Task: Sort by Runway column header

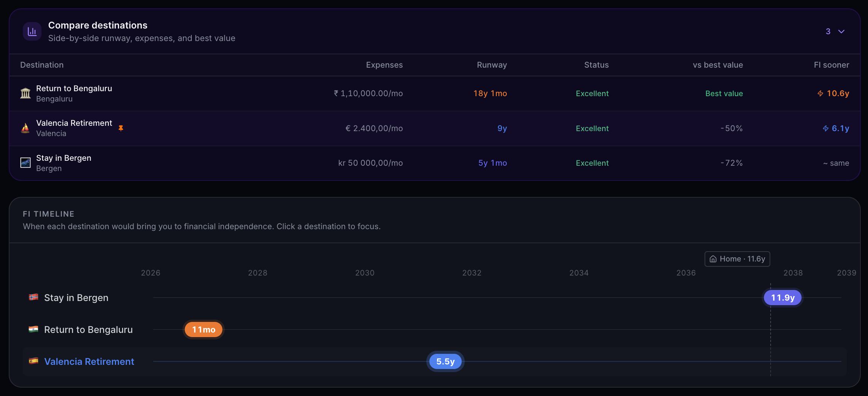Action: click(x=492, y=65)
